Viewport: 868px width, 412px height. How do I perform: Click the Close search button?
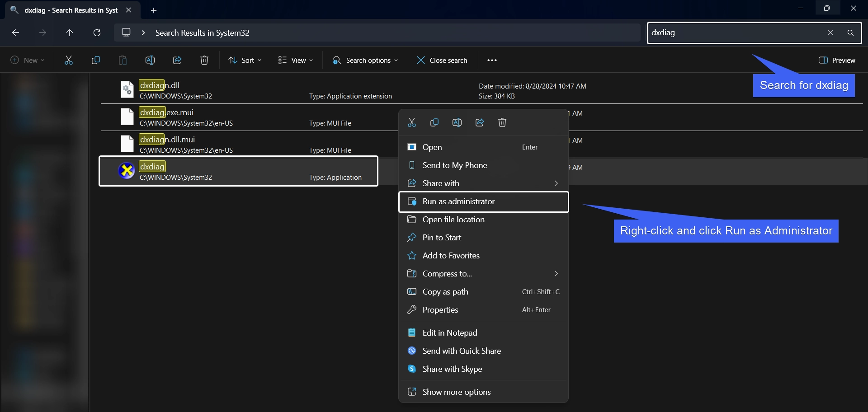tap(442, 60)
